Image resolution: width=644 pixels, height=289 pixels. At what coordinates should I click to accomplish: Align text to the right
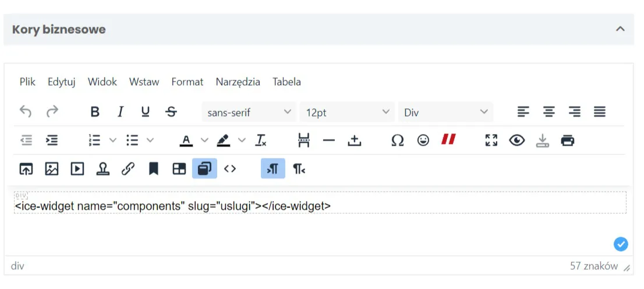click(574, 111)
